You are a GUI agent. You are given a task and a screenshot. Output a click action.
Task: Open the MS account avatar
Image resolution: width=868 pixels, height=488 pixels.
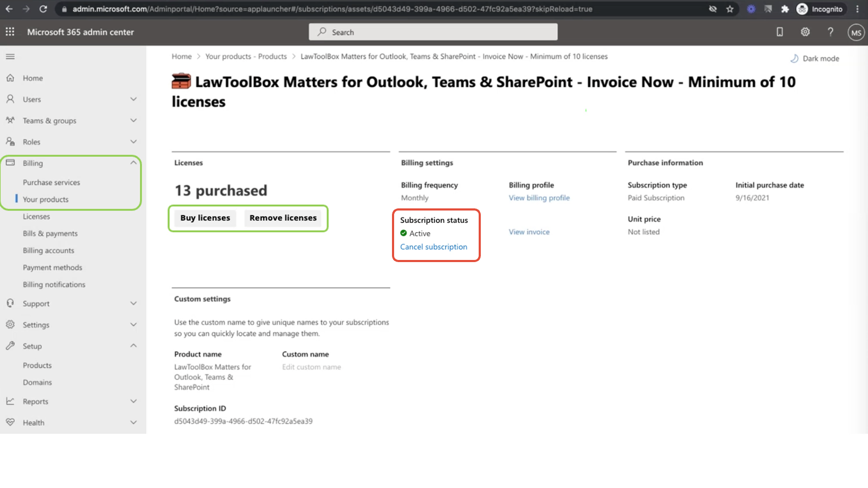pyautogui.click(x=856, y=32)
